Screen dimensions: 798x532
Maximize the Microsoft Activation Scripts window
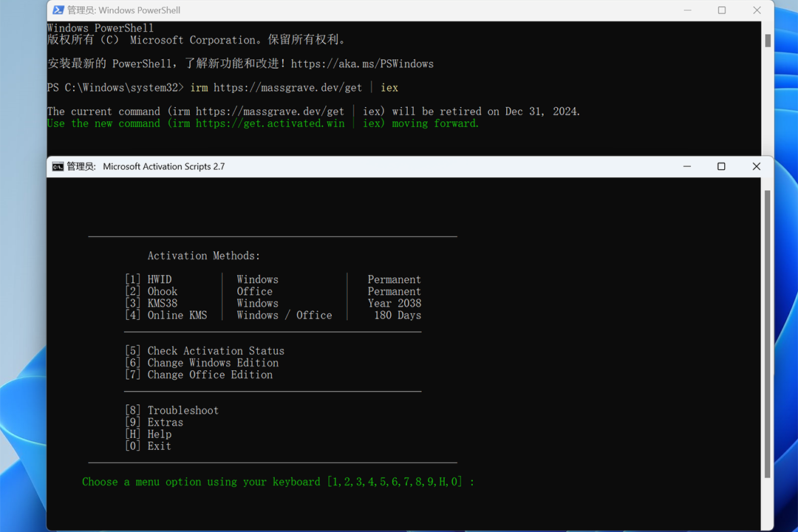pyautogui.click(x=721, y=166)
